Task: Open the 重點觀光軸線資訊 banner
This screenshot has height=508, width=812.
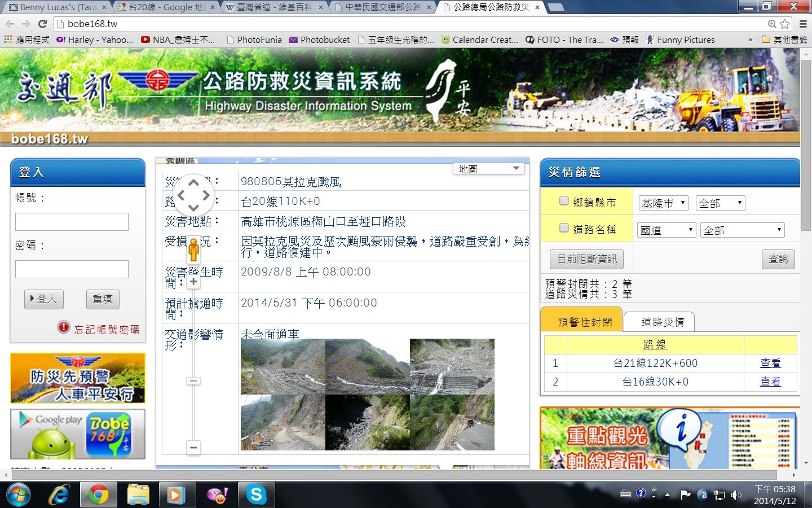Action: (x=670, y=438)
